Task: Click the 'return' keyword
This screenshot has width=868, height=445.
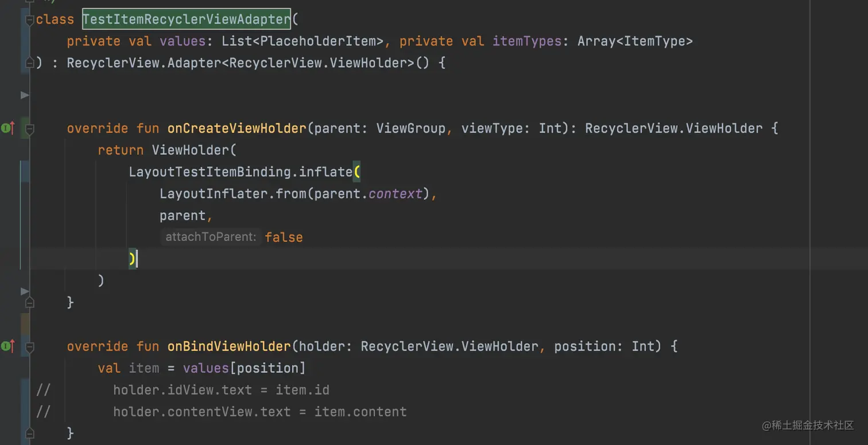Action: pos(121,150)
